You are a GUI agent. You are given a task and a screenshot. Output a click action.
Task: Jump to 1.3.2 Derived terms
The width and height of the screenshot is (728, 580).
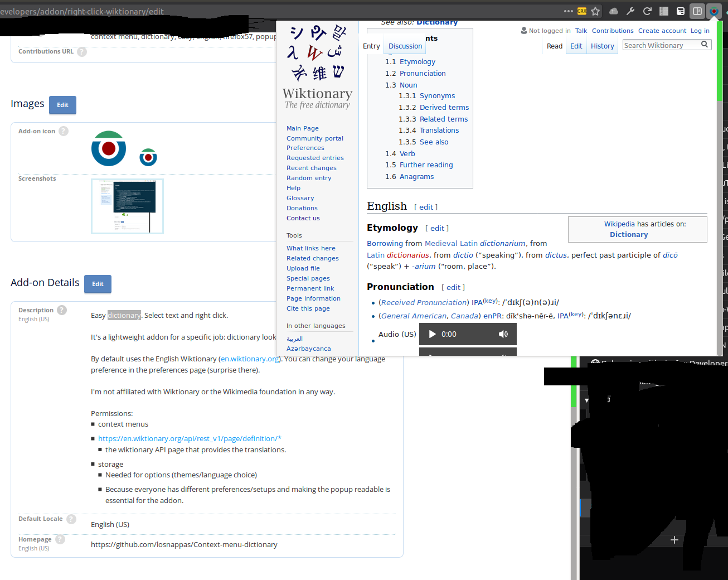434,108
